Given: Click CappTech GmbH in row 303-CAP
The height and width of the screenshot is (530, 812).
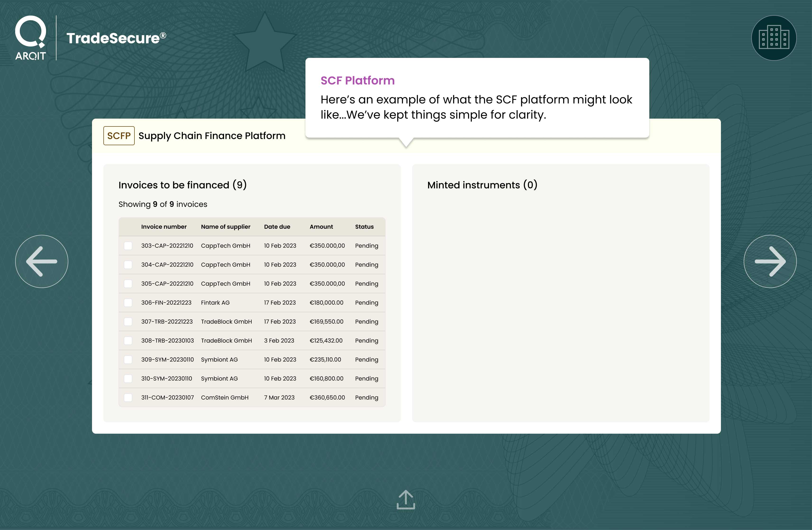Looking at the screenshot, I should pyautogui.click(x=226, y=246).
